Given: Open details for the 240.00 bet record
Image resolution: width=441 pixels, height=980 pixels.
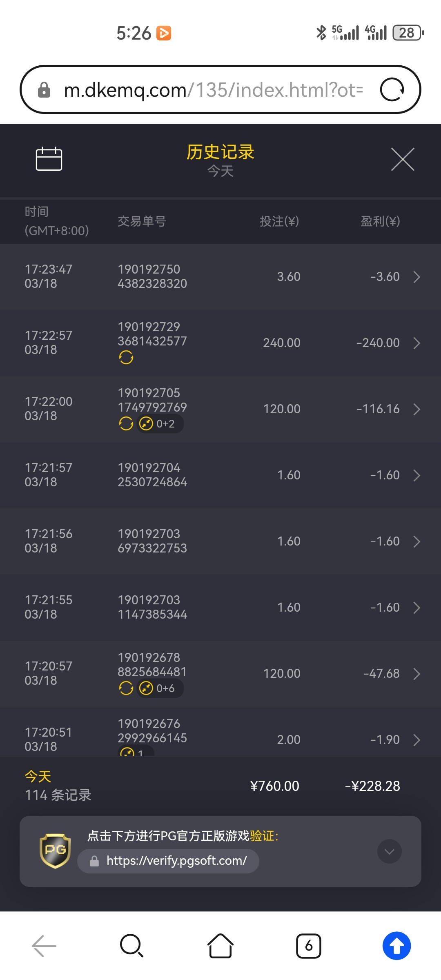Looking at the screenshot, I should pyautogui.click(x=416, y=343).
